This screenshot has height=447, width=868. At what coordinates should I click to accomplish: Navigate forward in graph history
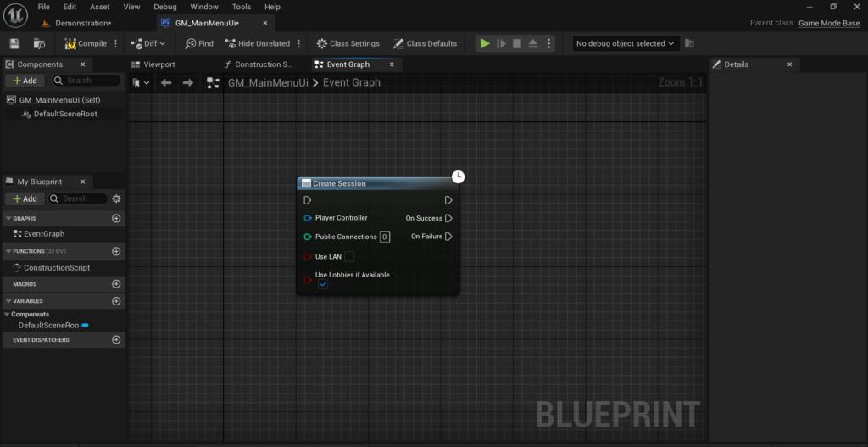188,82
